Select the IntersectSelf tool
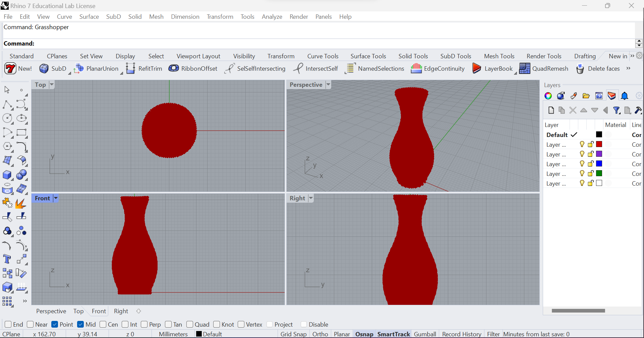 coord(315,68)
